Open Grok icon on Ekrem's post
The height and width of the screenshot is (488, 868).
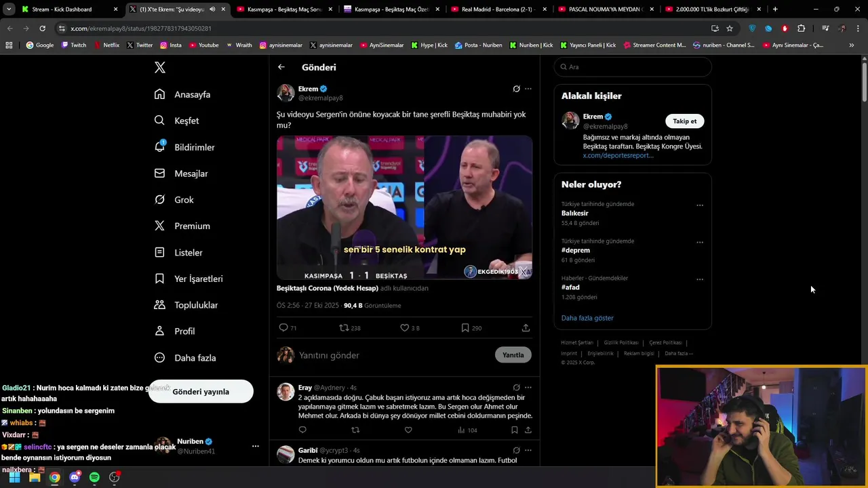tap(516, 89)
